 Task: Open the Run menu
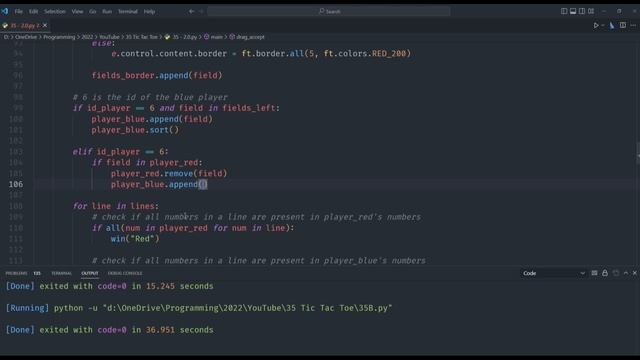coord(107,11)
